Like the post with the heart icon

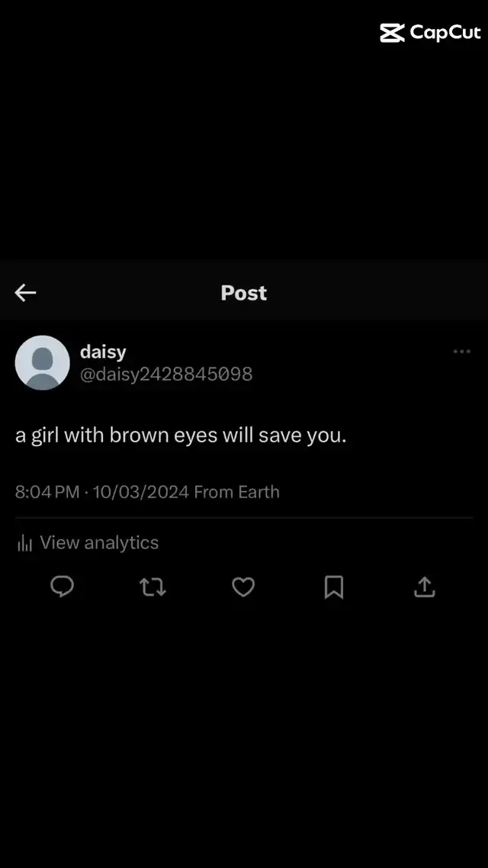tap(243, 587)
